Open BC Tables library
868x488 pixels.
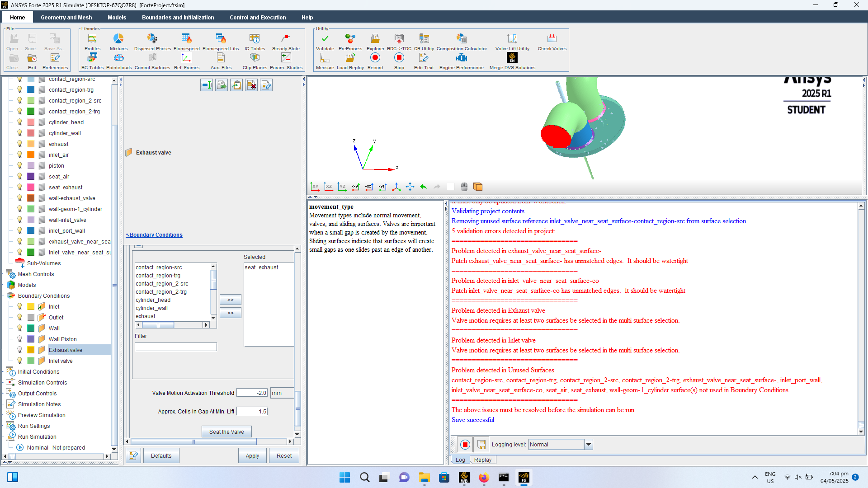(x=92, y=61)
